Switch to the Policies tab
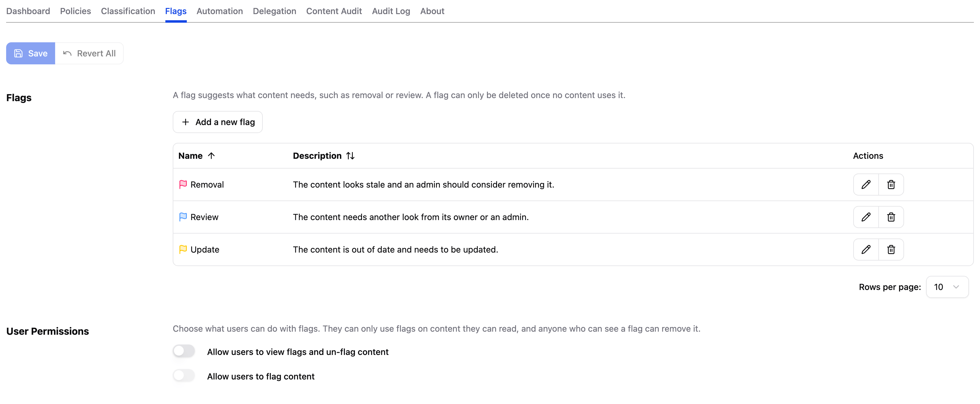 click(75, 11)
